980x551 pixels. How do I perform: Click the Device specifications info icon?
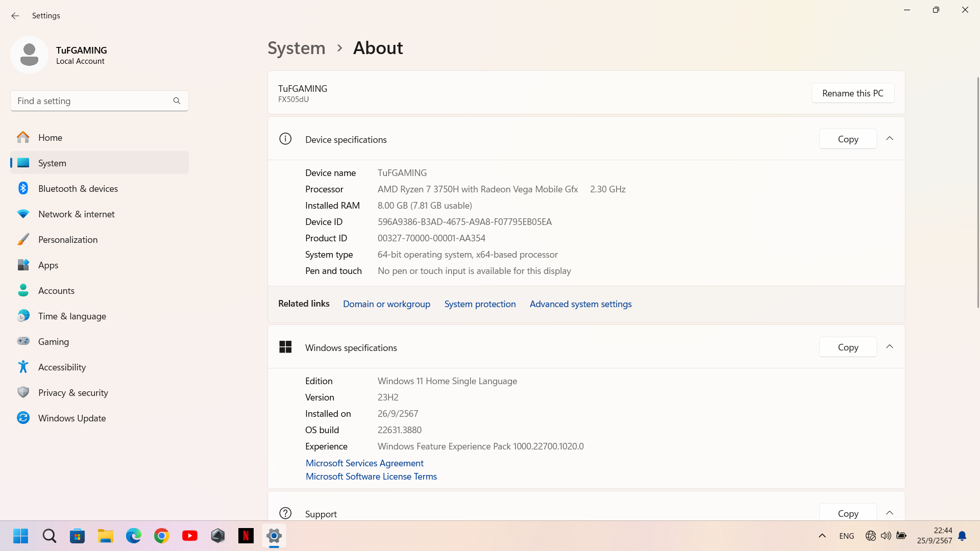pyautogui.click(x=285, y=139)
